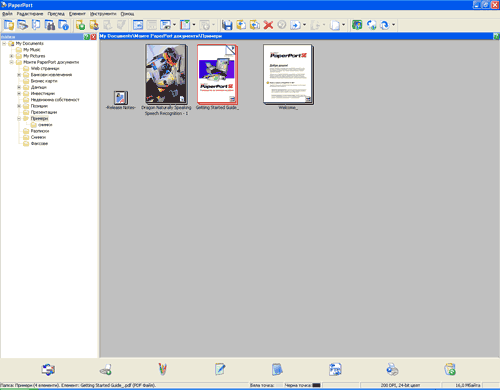500x390 pixels.
Task: Click the Scan toolbar icon
Action: [x=23, y=25]
